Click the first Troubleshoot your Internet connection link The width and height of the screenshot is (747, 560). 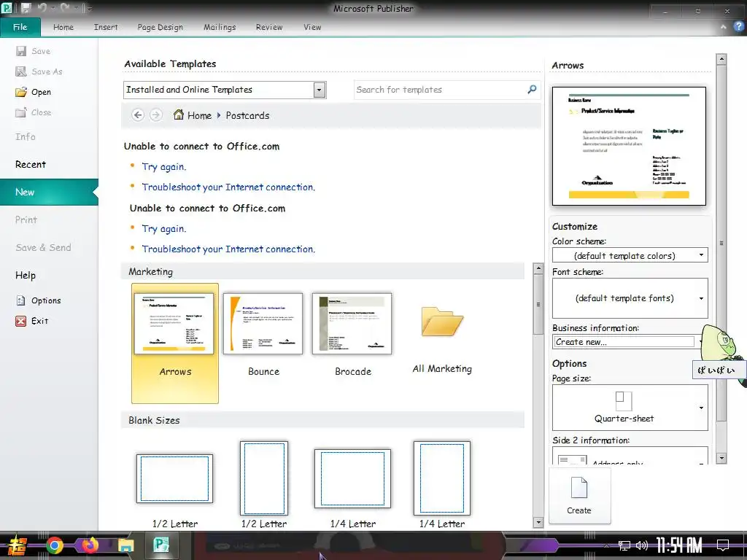(x=228, y=187)
